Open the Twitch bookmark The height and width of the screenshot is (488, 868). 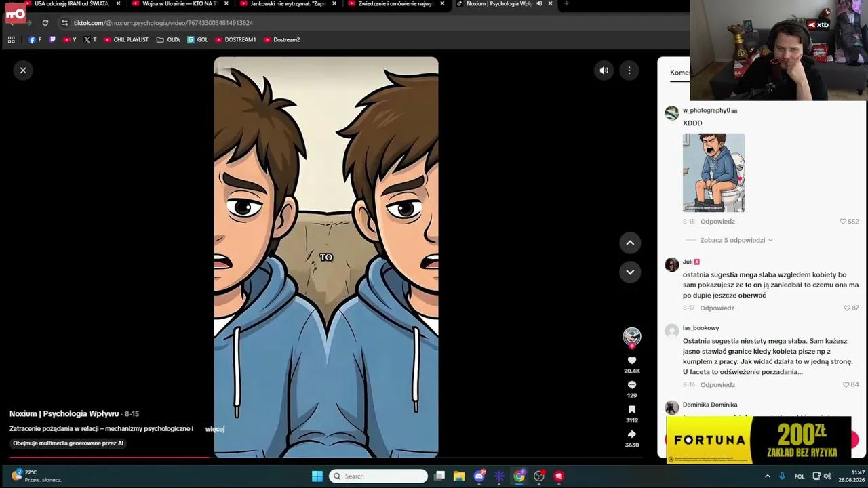point(52,40)
